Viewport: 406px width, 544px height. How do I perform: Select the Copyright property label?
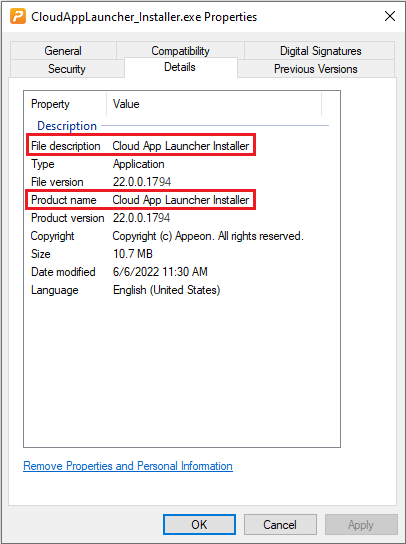coord(52,236)
